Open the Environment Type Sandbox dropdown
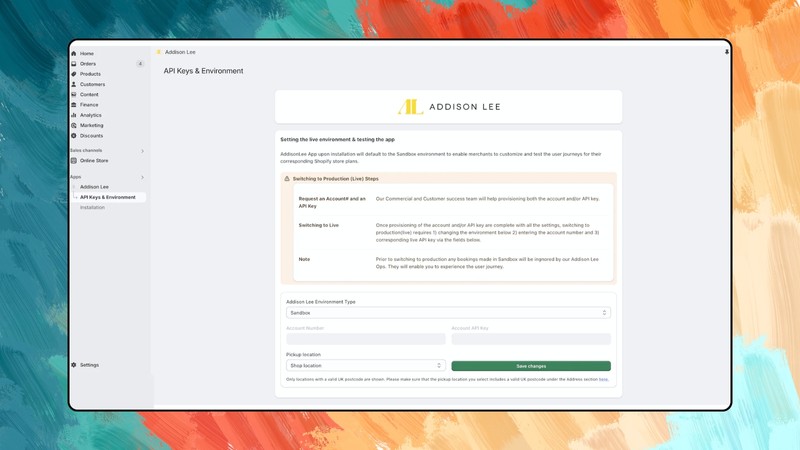This screenshot has width=800, height=450. pos(448,313)
